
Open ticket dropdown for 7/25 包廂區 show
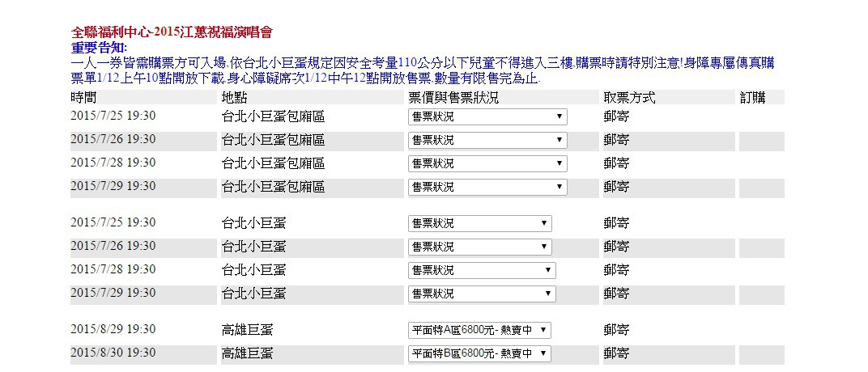[487, 116]
